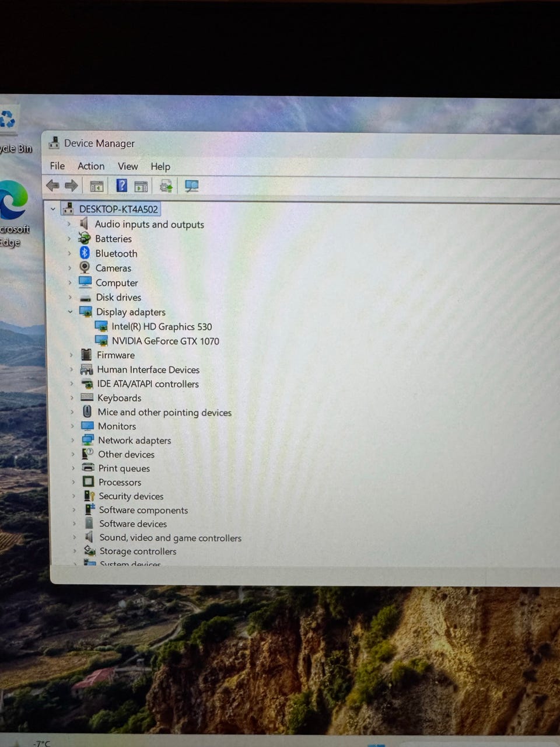Click the Update device driver toolbar icon
The height and width of the screenshot is (747, 560).
(x=166, y=186)
